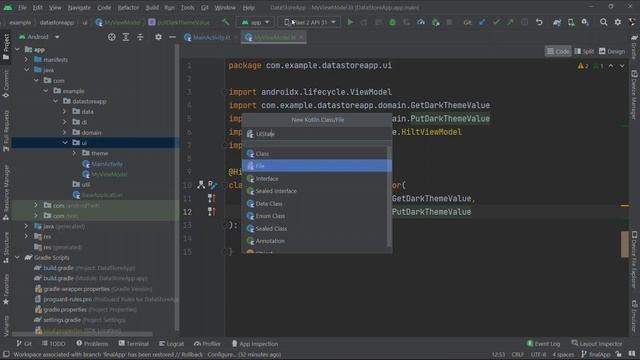Open the Search Everywhere magnifier icon
The image size is (640, 360).
(603, 22)
